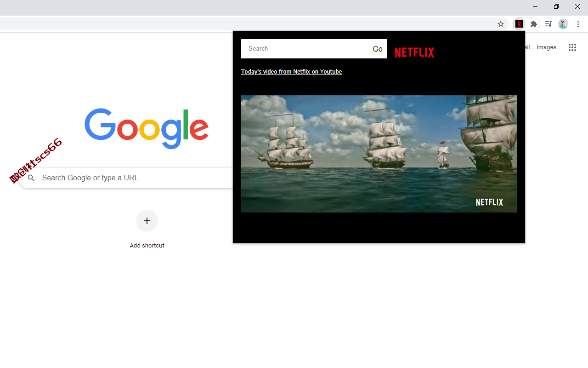Click into the Netflix popup Search field

point(305,49)
